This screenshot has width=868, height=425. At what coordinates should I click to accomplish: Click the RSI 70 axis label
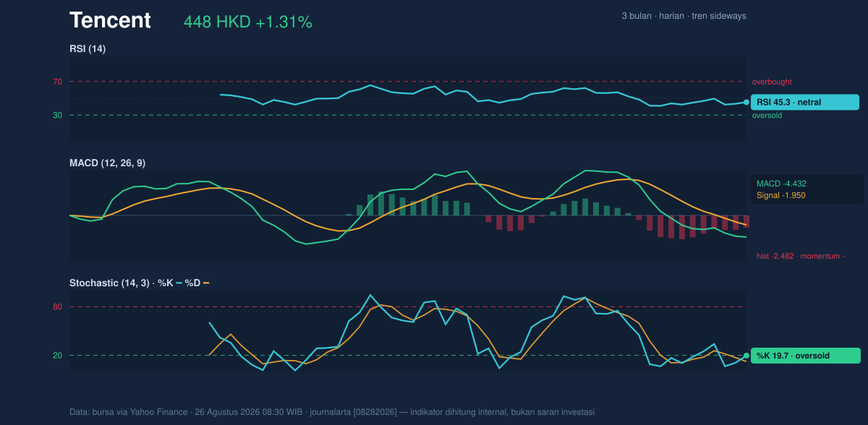pos(57,82)
